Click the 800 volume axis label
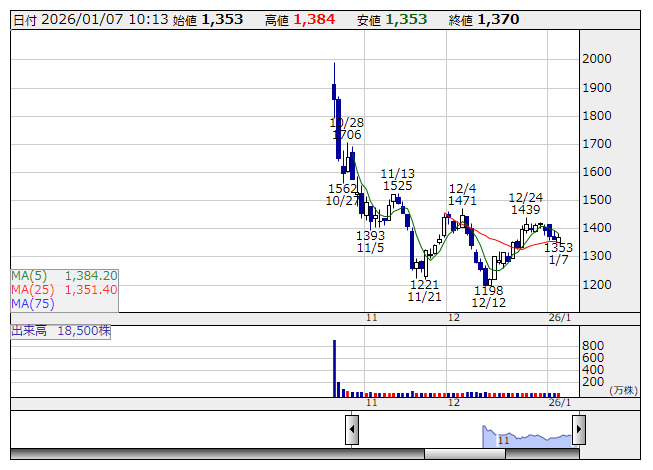The height and width of the screenshot is (470, 653). pyautogui.click(x=593, y=346)
